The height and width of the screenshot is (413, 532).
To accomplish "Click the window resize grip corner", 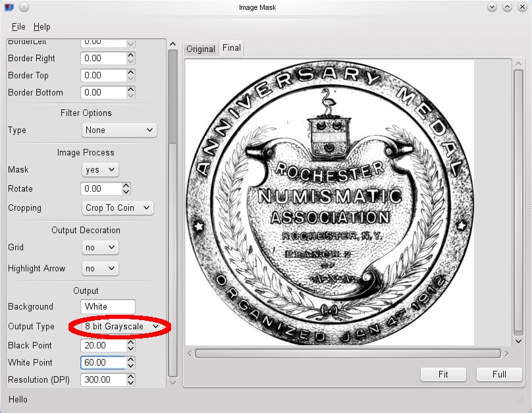I will tap(519, 401).
